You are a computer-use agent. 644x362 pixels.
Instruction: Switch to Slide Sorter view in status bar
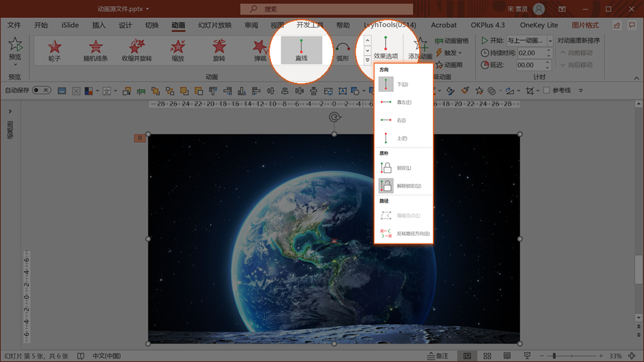pyautogui.click(x=487, y=356)
